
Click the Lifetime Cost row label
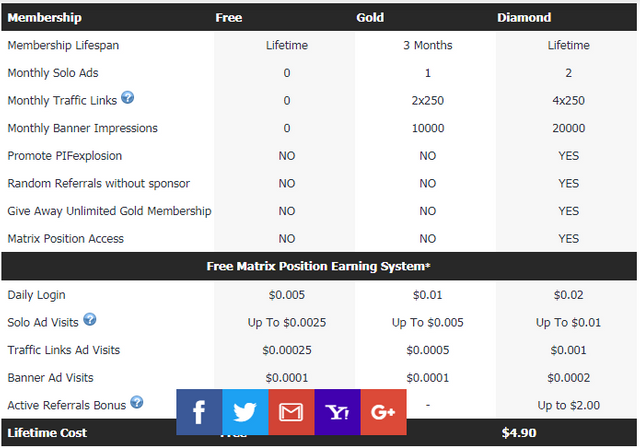point(47,433)
